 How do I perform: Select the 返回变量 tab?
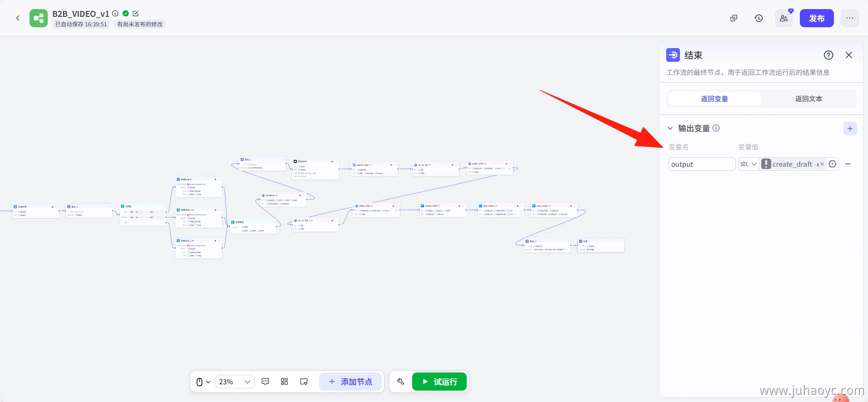click(714, 99)
